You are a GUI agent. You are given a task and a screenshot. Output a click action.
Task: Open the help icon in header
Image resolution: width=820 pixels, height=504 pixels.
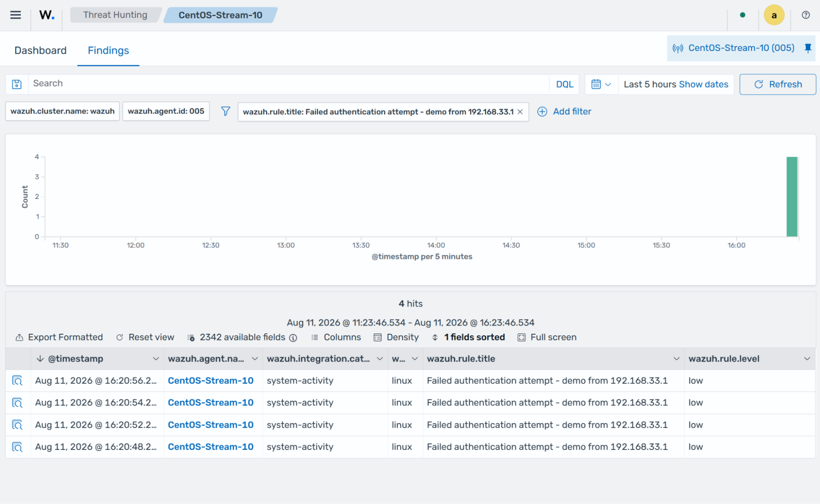806,15
